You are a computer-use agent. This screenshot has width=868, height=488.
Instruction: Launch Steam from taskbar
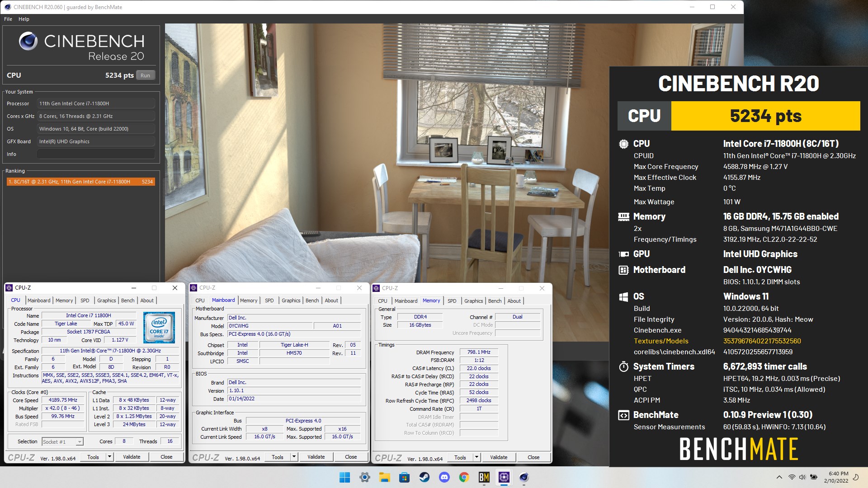tap(424, 477)
